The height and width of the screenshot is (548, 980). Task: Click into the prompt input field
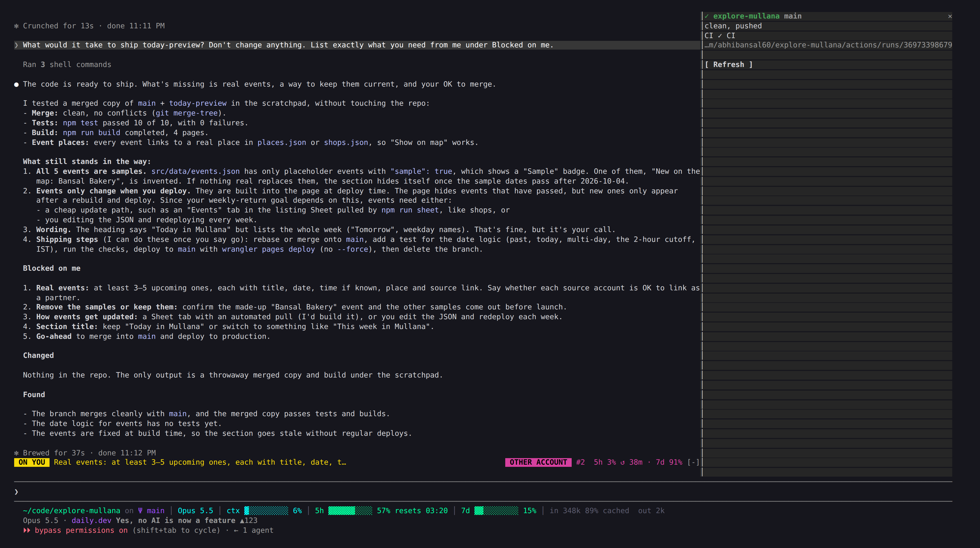(483, 492)
